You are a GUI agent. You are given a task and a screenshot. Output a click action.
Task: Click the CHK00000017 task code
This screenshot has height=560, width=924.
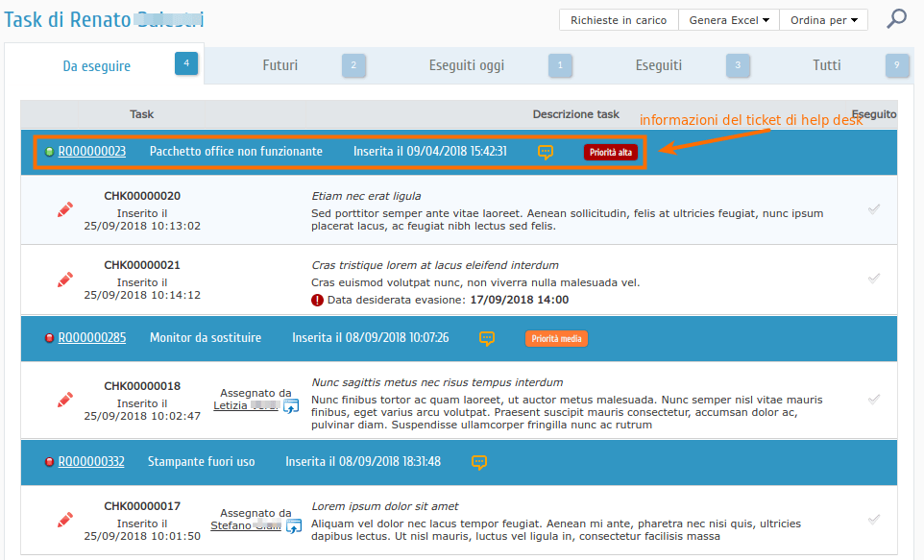click(142, 506)
